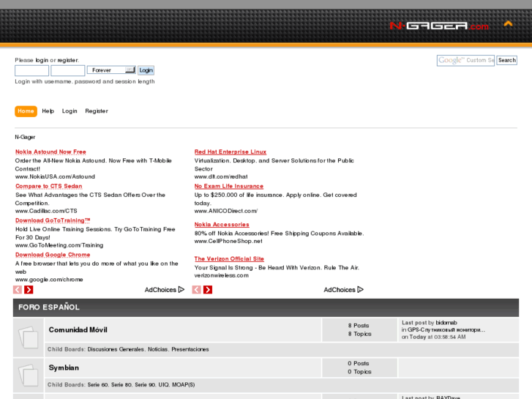Viewport: 532px width, 399px height.
Task: Open the Login menu item
Action: pyautogui.click(x=70, y=111)
